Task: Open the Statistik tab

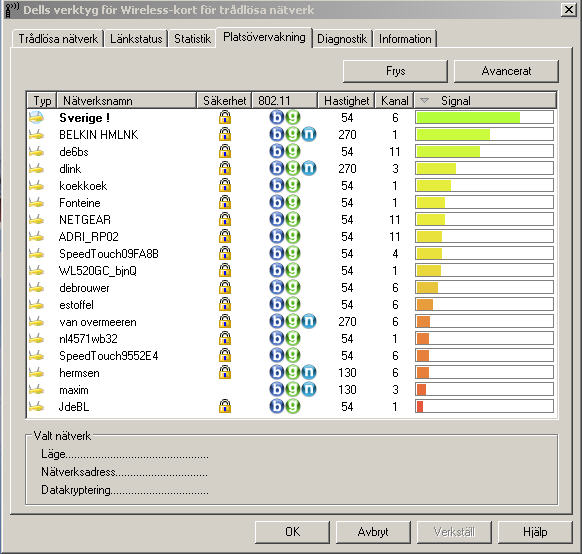Action: pyautogui.click(x=192, y=39)
